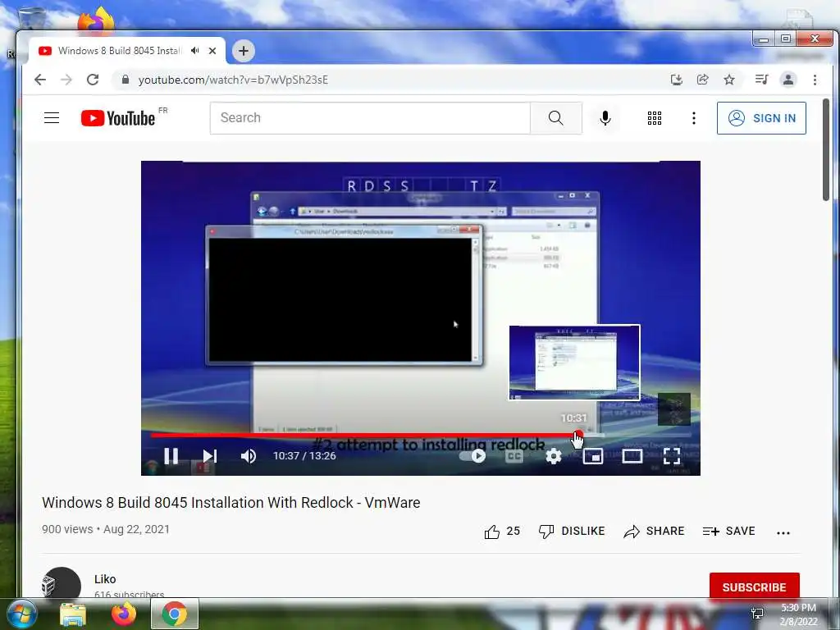Screen dimensions: 840x630
Task: Click the SHARE button
Action: coord(654,532)
